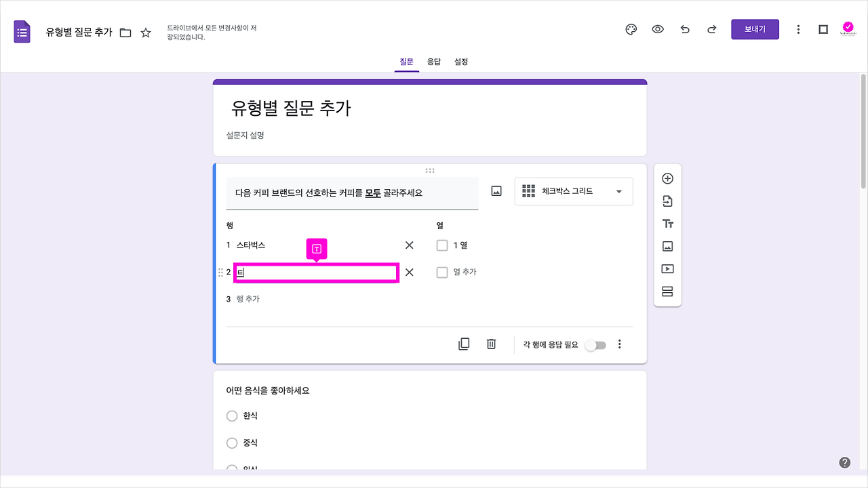Select the add video icon
The width and height of the screenshot is (868, 488).
click(x=667, y=268)
